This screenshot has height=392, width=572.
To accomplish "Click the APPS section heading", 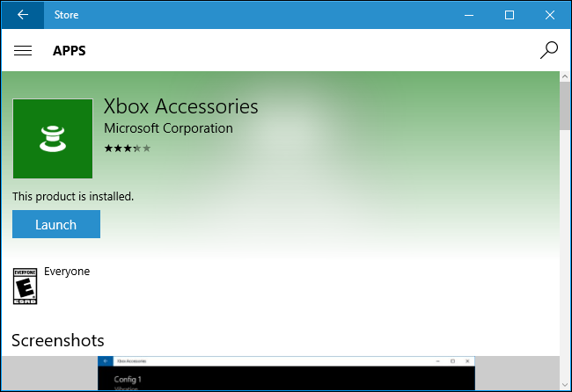I will pyautogui.click(x=70, y=51).
